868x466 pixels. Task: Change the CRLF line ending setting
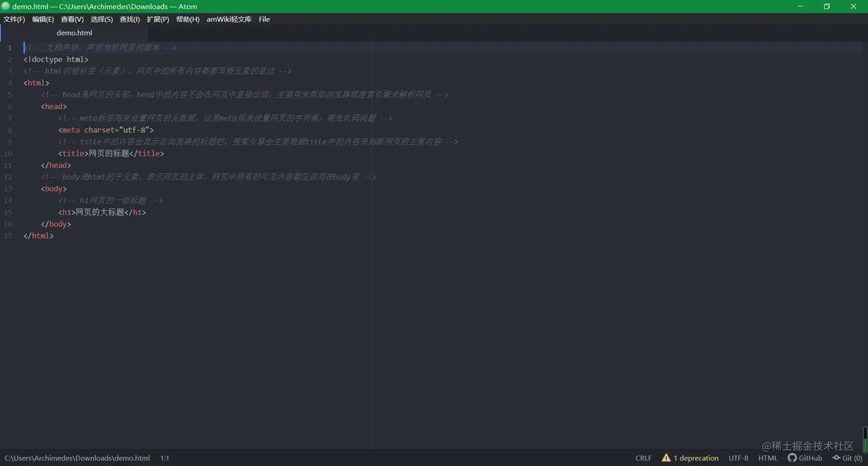(644, 458)
